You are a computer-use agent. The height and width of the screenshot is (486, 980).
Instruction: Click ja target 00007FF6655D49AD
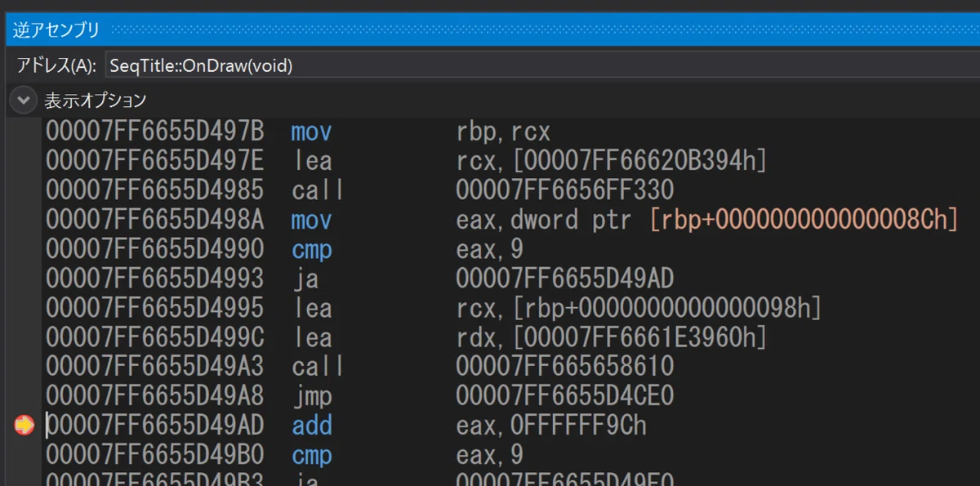click(x=565, y=279)
